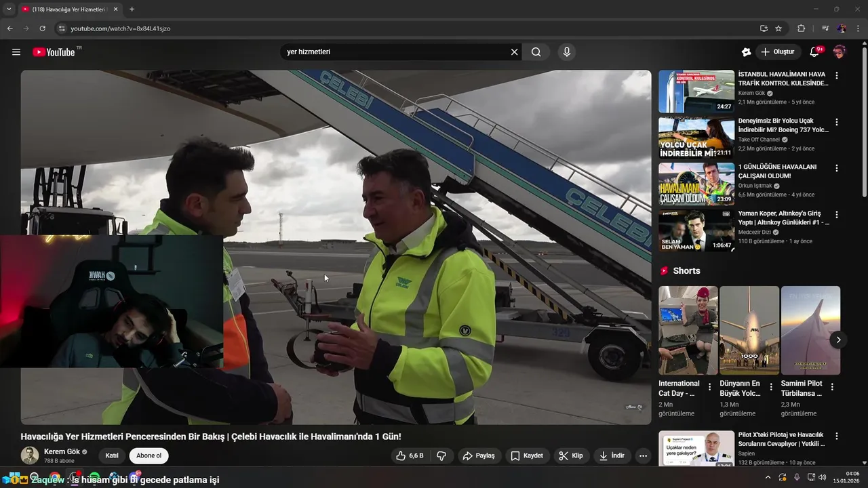Screen dimensions: 868x488
Task: Like the video with thumbs up
Action: tap(410, 456)
